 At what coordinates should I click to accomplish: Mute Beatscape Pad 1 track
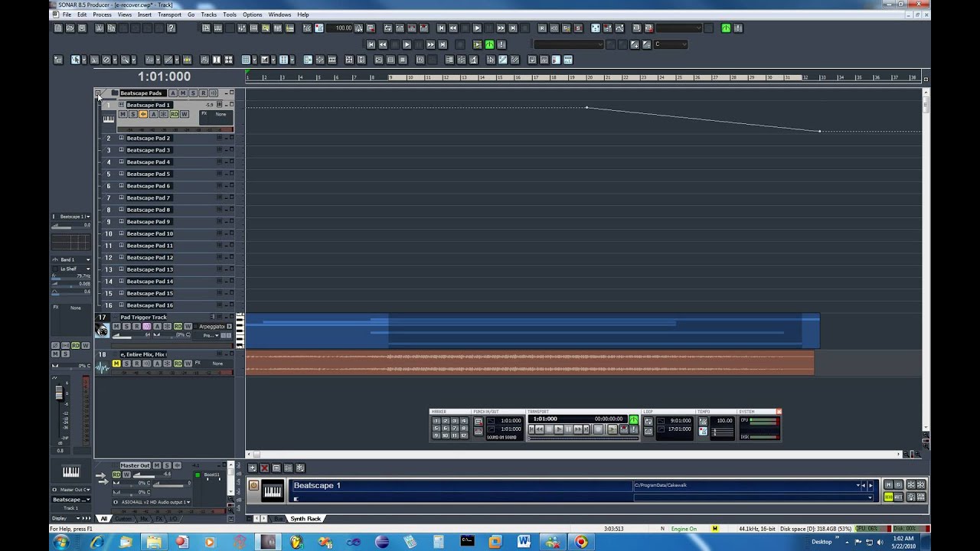pos(122,114)
